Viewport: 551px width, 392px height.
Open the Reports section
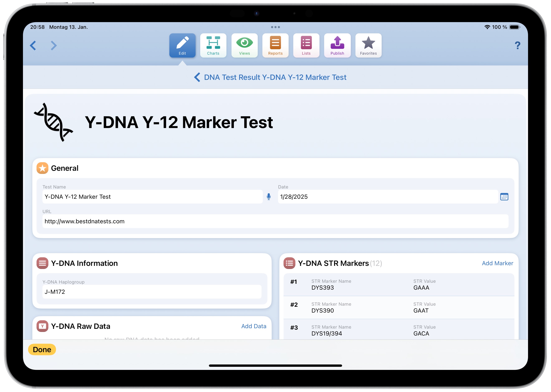point(275,45)
